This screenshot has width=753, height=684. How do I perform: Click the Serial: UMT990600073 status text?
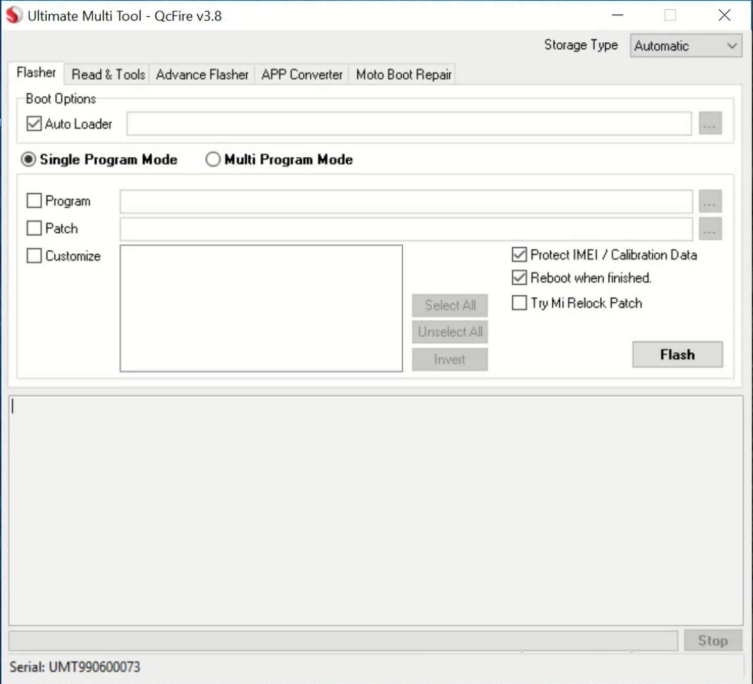pyautogui.click(x=75, y=667)
